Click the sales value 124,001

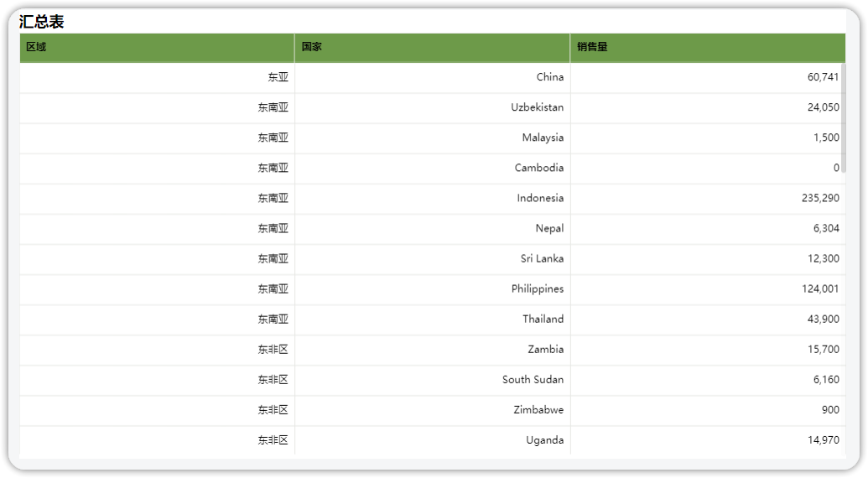coord(820,288)
